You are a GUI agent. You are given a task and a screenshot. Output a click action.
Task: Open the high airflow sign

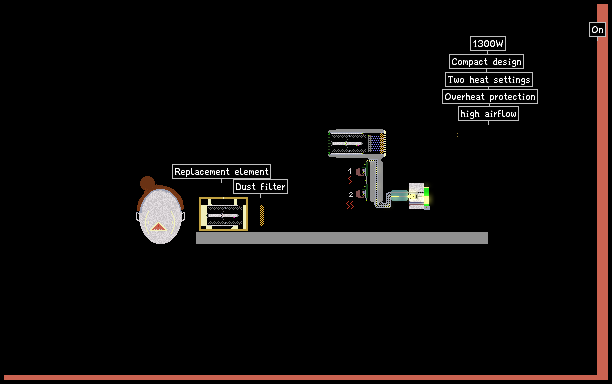(x=488, y=114)
